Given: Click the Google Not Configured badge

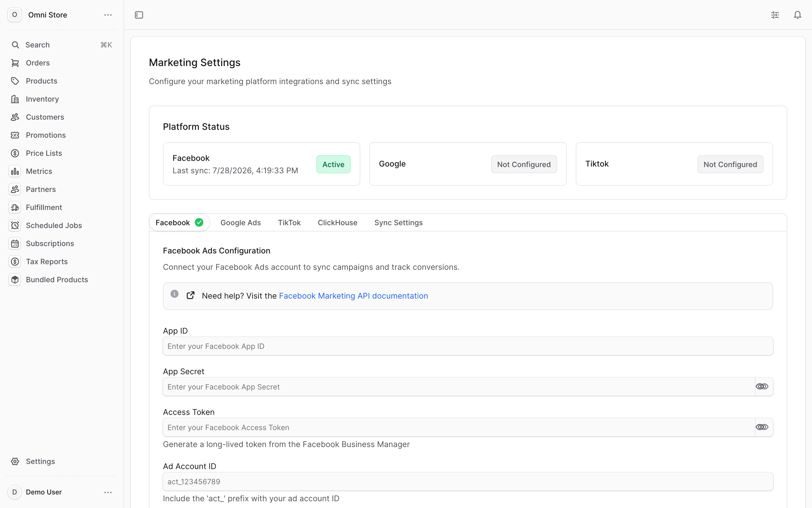Looking at the screenshot, I should (x=524, y=164).
